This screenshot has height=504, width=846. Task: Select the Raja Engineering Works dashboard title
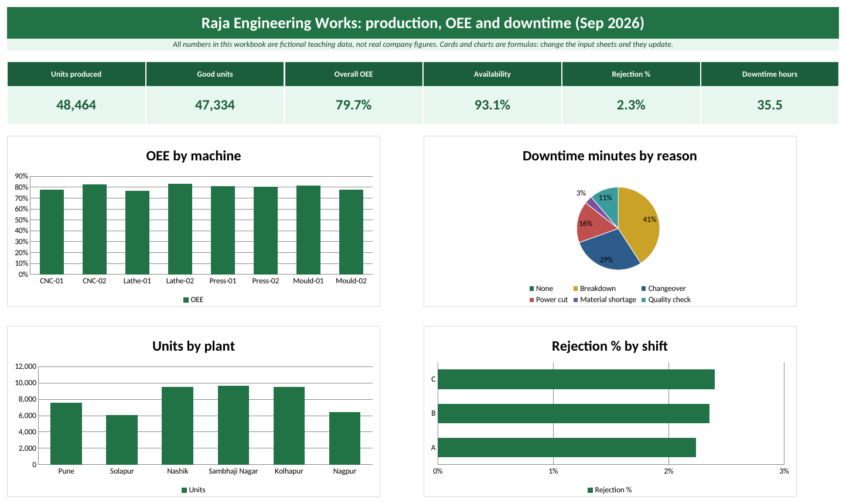423,23
